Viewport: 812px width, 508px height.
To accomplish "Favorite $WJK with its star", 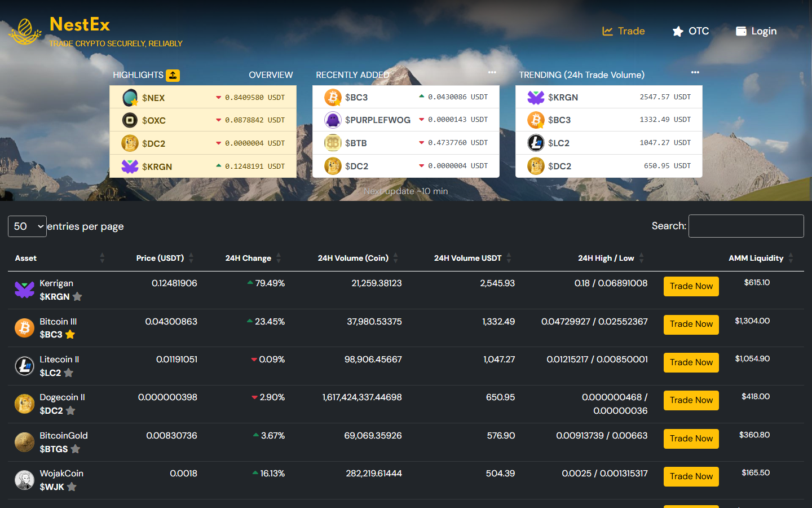I will coord(72,487).
